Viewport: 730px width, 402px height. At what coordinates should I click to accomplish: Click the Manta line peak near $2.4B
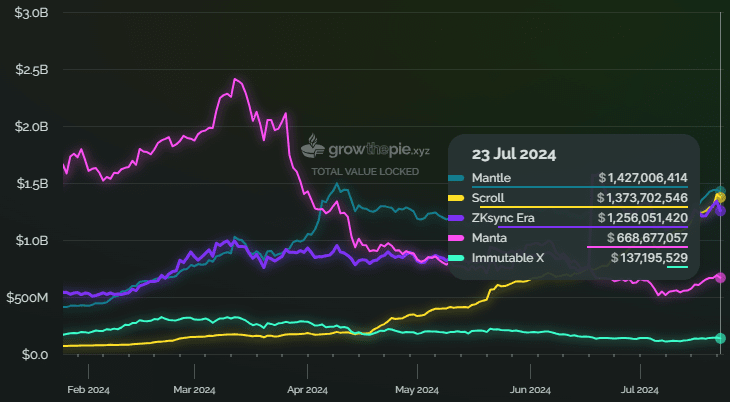coord(236,80)
